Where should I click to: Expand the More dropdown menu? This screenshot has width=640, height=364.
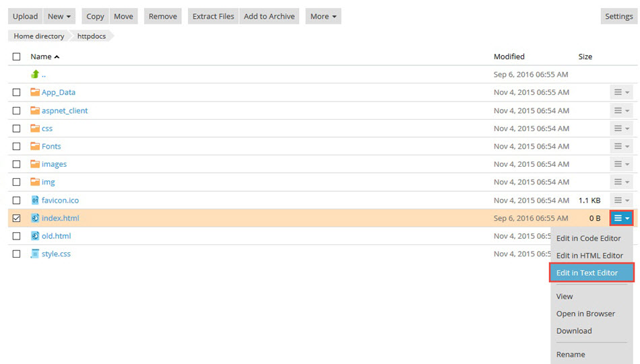pos(323,16)
